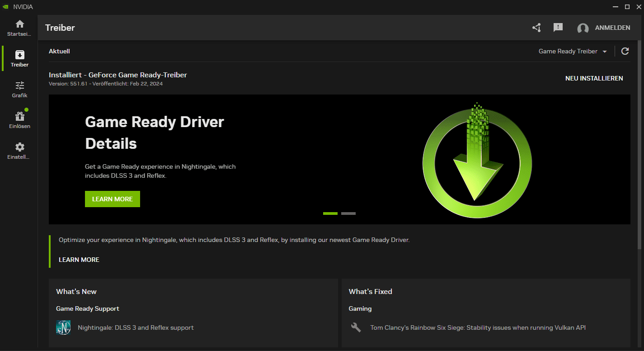Click the NEU INSTALLIEREN button
Screen dimensions: 644x351
[x=594, y=78]
